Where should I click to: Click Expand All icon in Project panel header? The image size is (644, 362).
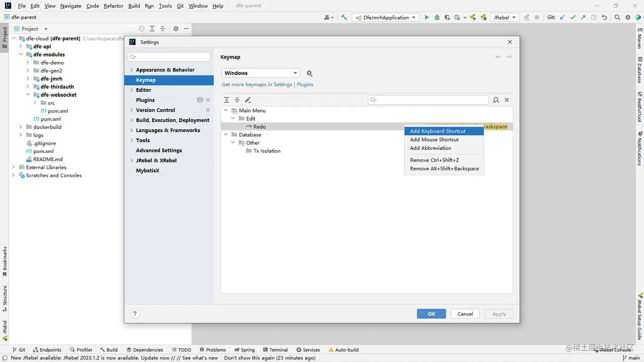point(152,29)
